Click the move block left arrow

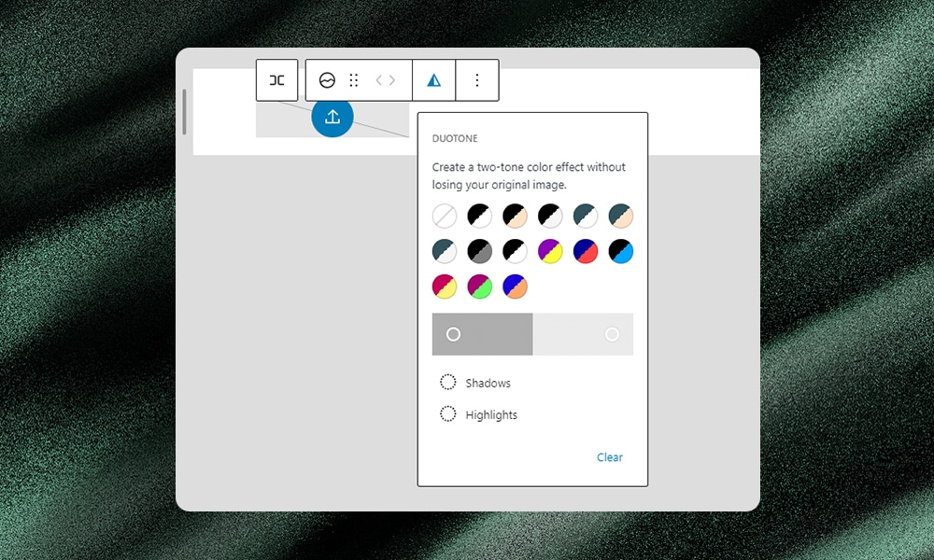(x=379, y=80)
